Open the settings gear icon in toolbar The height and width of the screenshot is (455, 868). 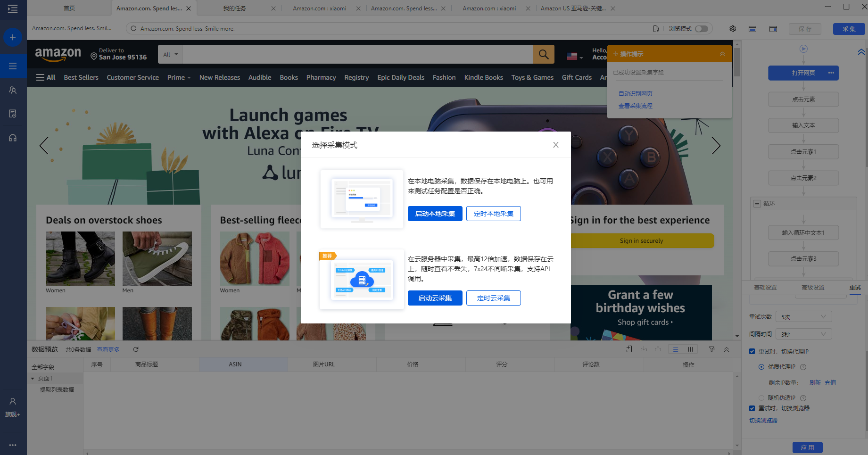click(x=733, y=29)
